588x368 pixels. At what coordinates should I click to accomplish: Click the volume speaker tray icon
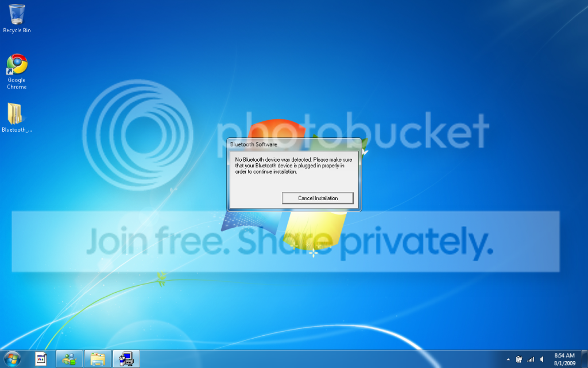(x=541, y=359)
